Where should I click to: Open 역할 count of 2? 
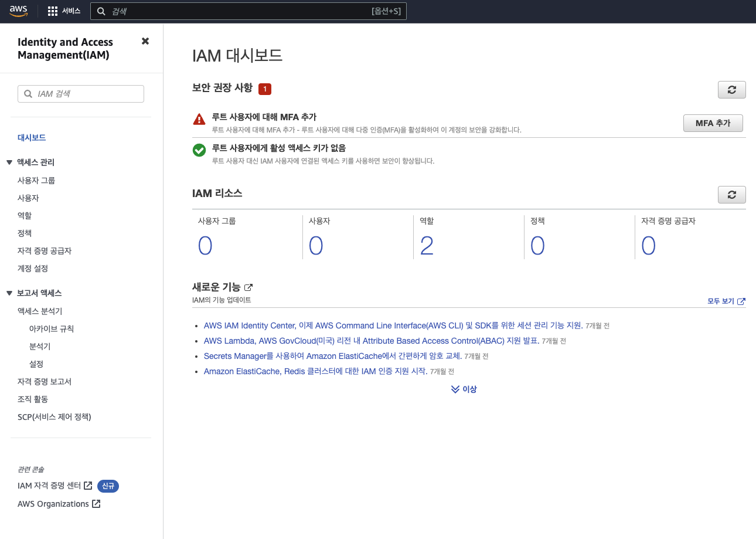pyautogui.click(x=427, y=246)
